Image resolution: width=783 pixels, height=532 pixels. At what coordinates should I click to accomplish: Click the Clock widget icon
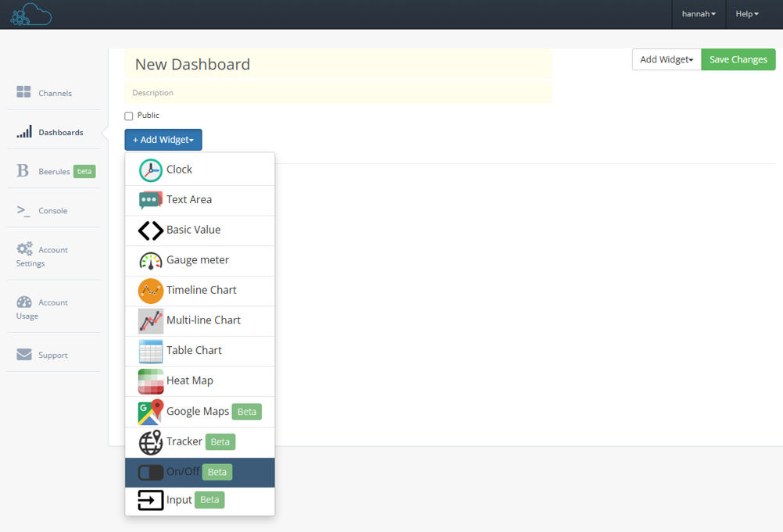pyautogui.click(x=150, y=170)
